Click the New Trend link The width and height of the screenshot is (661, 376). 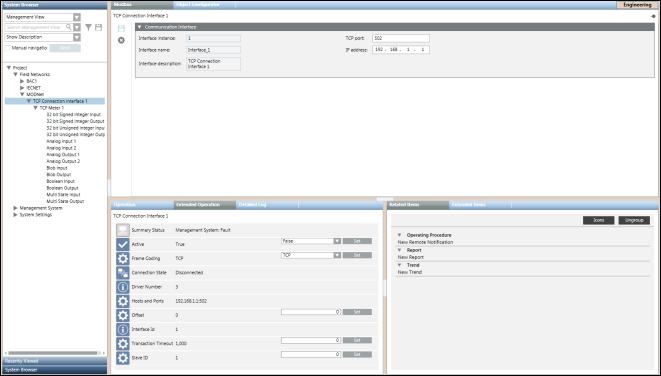click(410, 272)
